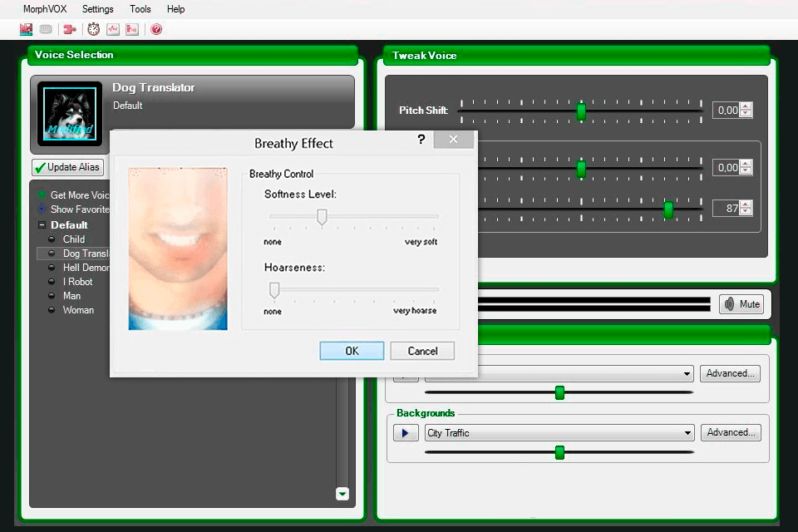Click the Show Favorites link
This screenshot has width=798, height=532.
(80, 209)
